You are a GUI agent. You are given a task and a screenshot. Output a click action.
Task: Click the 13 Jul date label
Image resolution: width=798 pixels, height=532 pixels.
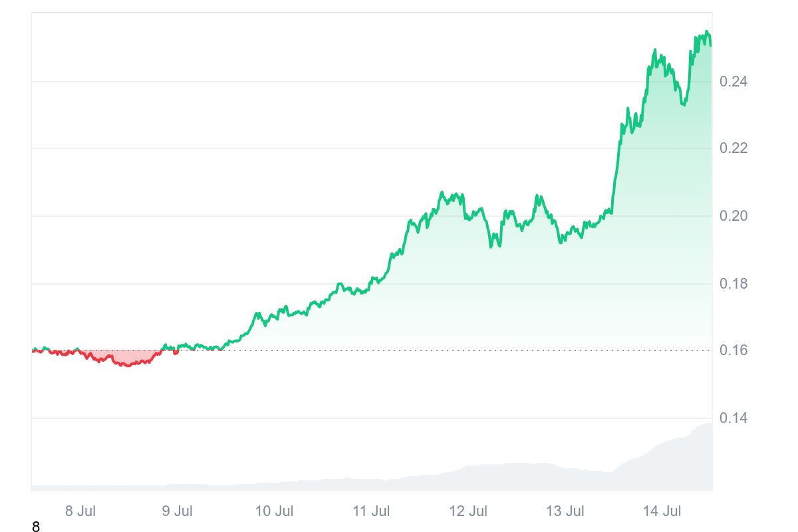pos(565,511)
